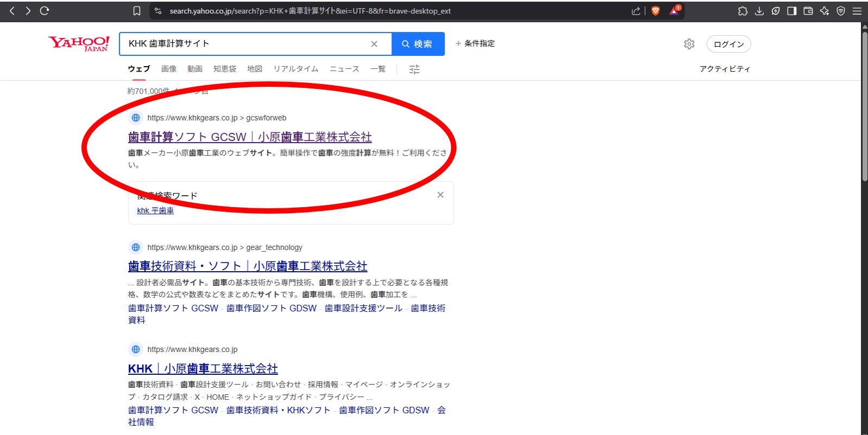Open Brave Rewards triangle icon
868x435 pixels.
(674, 11)
